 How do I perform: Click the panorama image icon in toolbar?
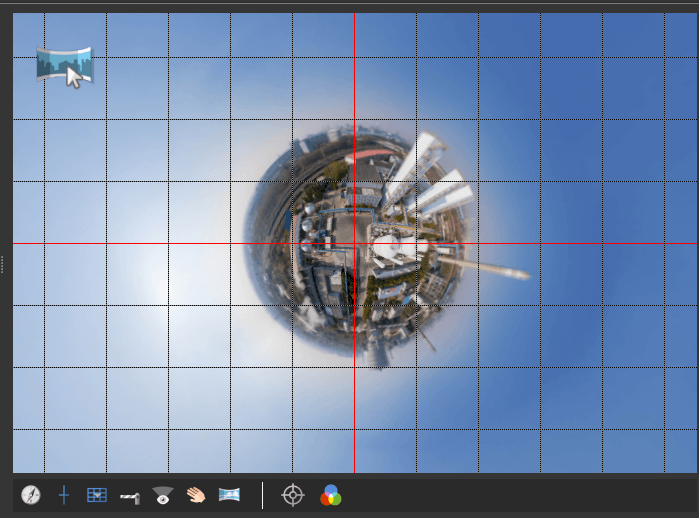pos(229,495)
